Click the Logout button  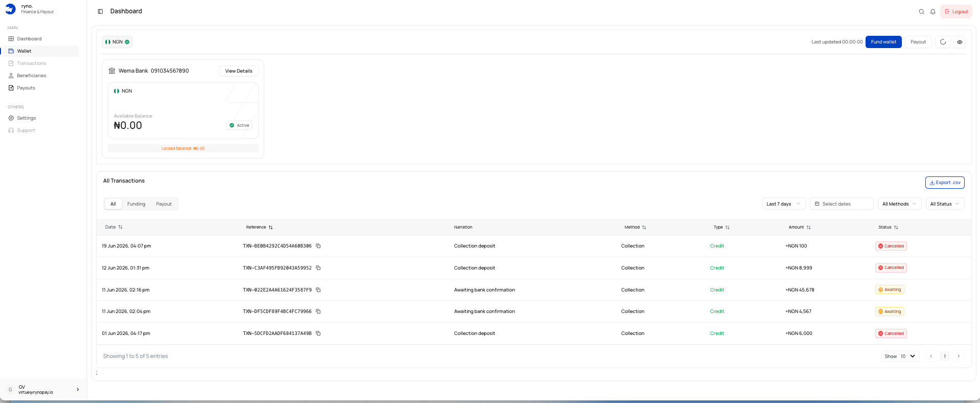956,12
